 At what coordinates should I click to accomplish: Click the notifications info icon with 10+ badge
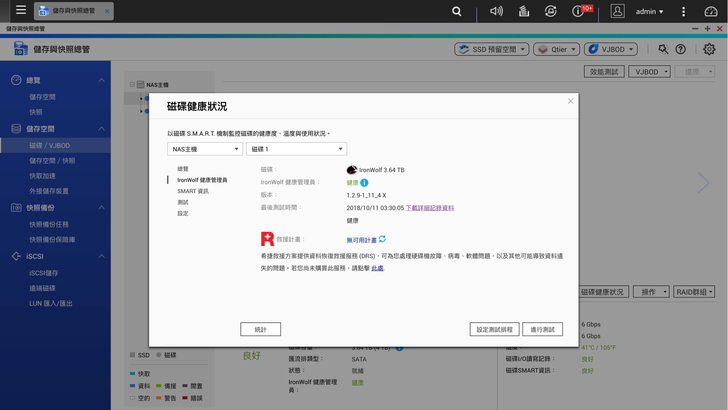(578, 11)
